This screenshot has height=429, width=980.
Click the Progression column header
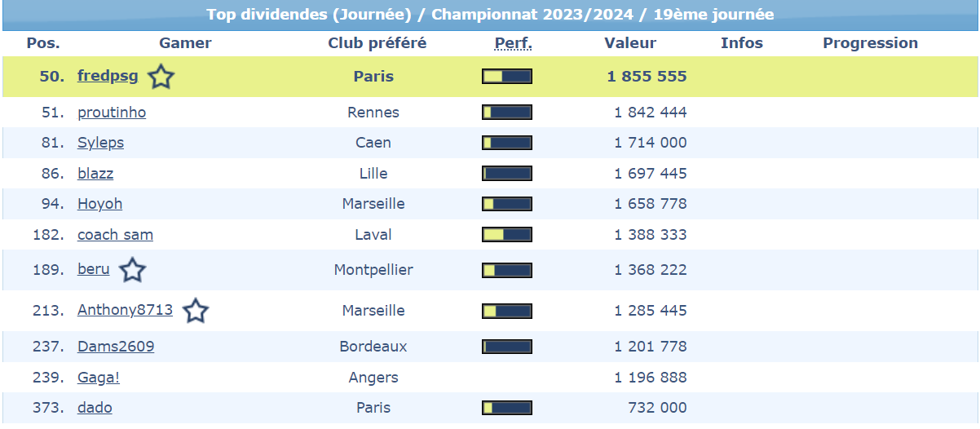pyautogui.click(x=870, y=43)
